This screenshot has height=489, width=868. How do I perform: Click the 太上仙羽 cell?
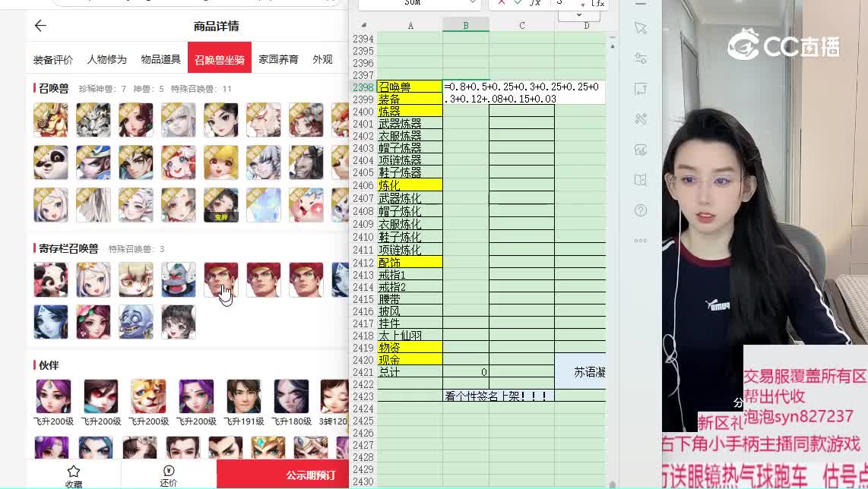(x=410, y=336)
